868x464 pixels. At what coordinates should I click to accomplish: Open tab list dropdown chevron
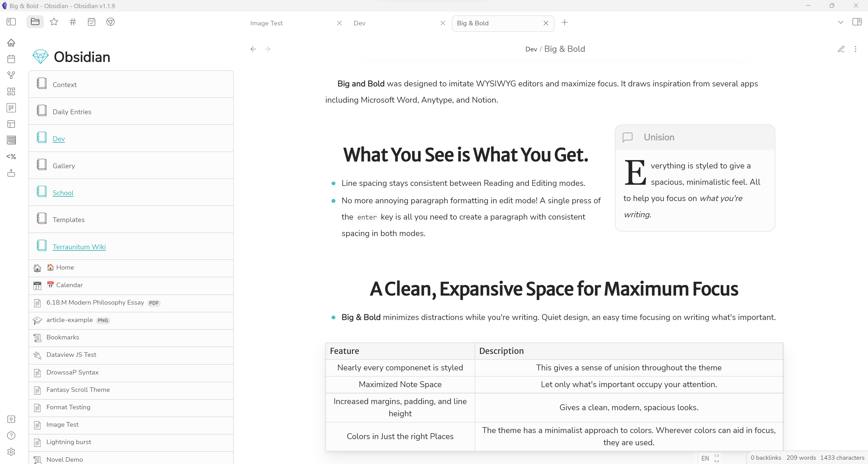click(x=840, y=23)
